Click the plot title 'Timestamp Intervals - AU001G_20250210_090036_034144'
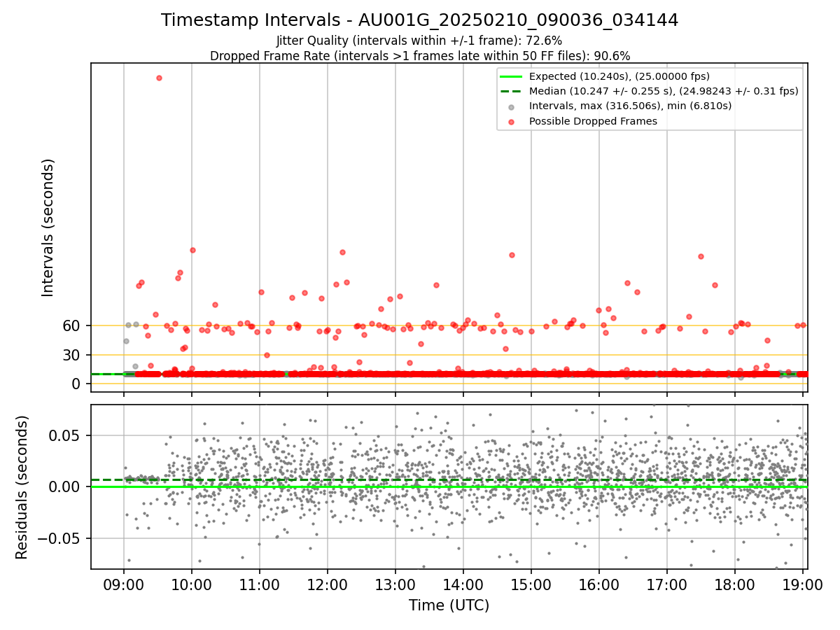Image resolution: width=840 pixels, height=630 pixels. point(419,20)
